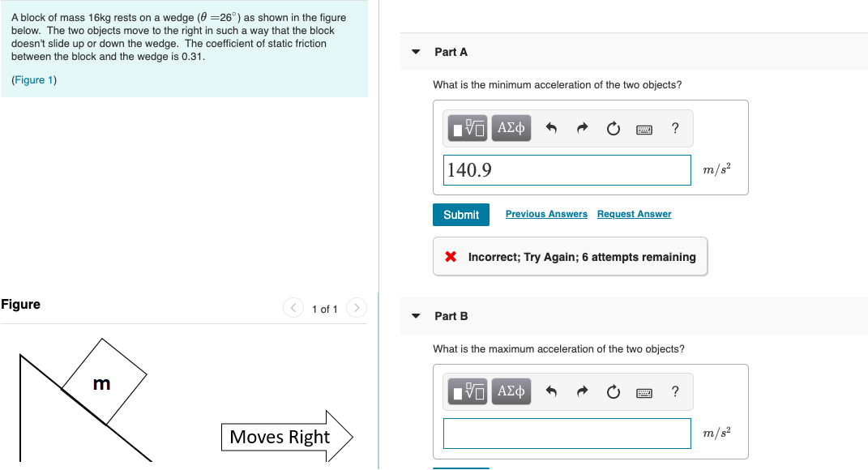Collapse the Part B section
868x470 pixels.
tap(415, 316)
